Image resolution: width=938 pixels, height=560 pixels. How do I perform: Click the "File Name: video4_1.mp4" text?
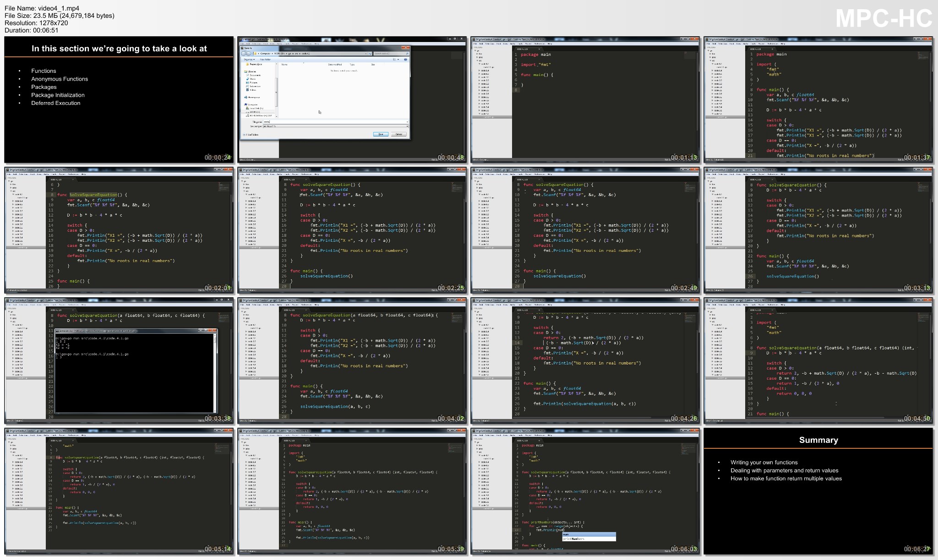(42, 8)
